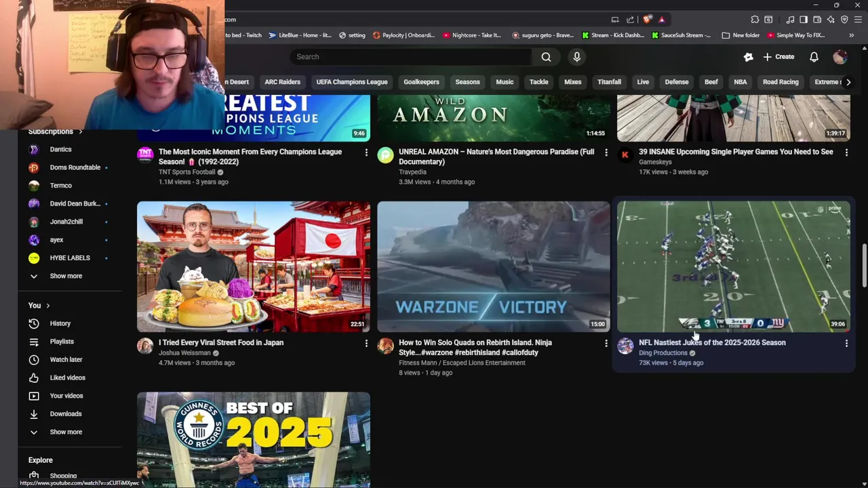
Task: Open options for Japan street food video
Action: [x=366, y=344]
